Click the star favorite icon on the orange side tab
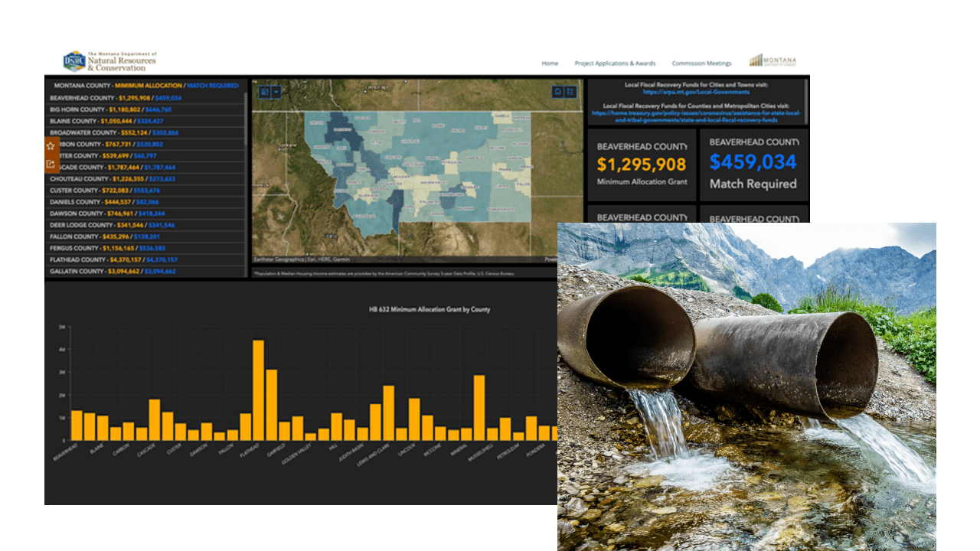 coord(51,145)
